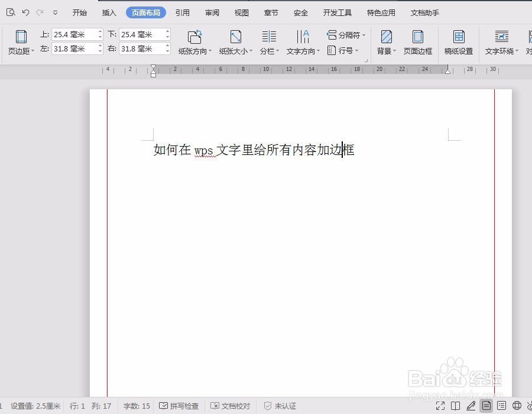Switch to the 开发工具 tab
This screenshot has width=532, height=414.
click(338, 13)
